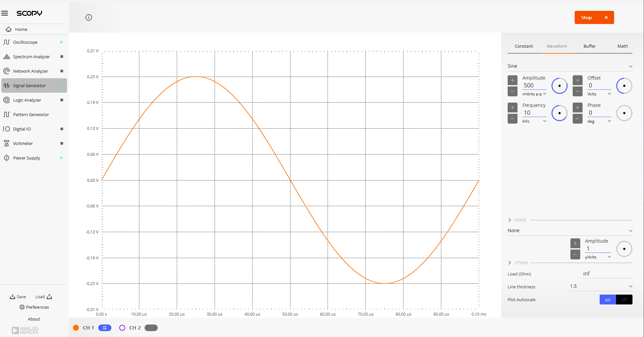This screenshot has width=644, height=337.
Task: Decrease Frequency with minus button
Action: pyautogui.click(x=512, y=119)
